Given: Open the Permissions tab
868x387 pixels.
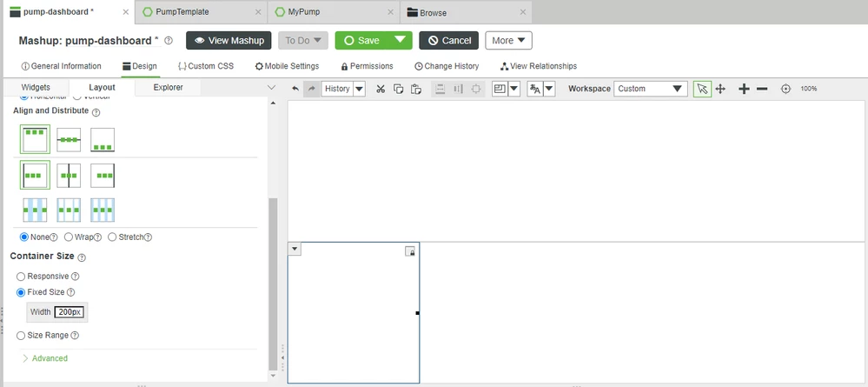Looking at the screenshot, I should pyautogui.click(x=367, y=66).
